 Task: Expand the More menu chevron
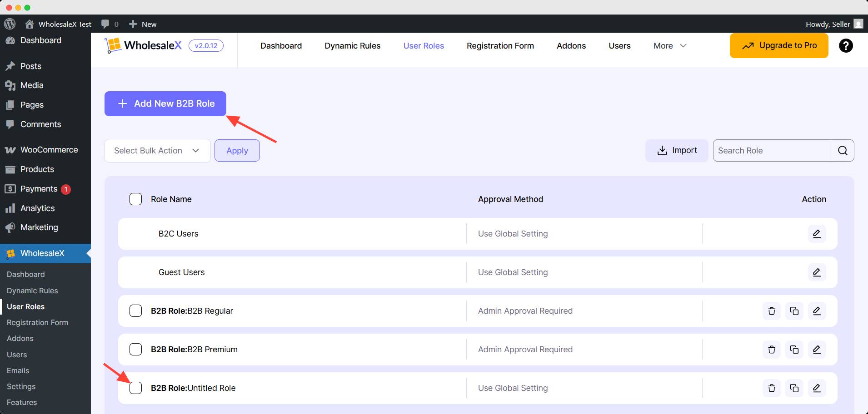click(683, 46)
